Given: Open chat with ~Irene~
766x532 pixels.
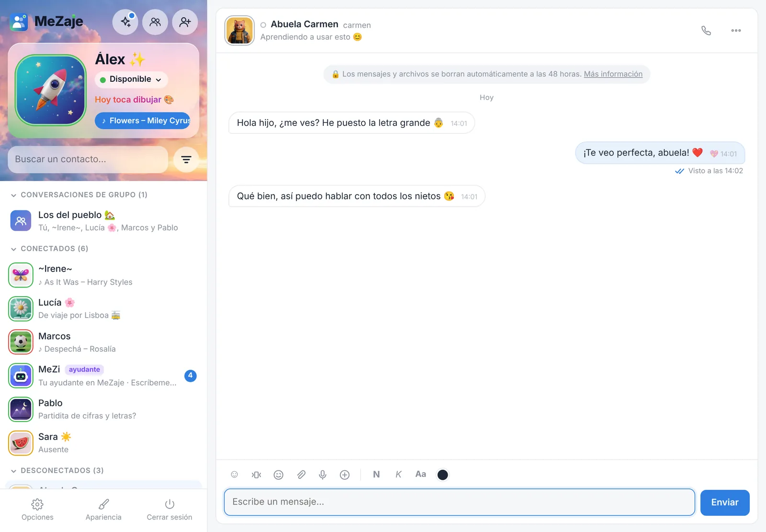Looking at the screenshot, I should (x=103, y=275).
